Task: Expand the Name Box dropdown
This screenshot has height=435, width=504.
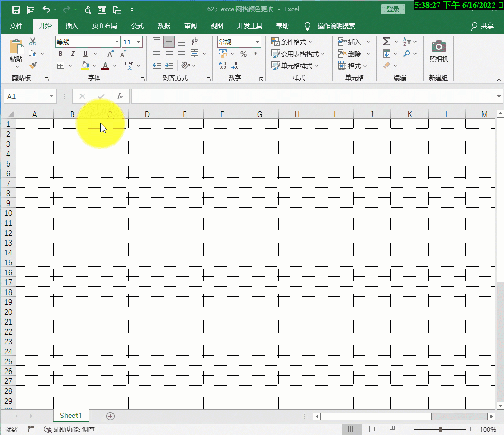Action: click(51, 96)
